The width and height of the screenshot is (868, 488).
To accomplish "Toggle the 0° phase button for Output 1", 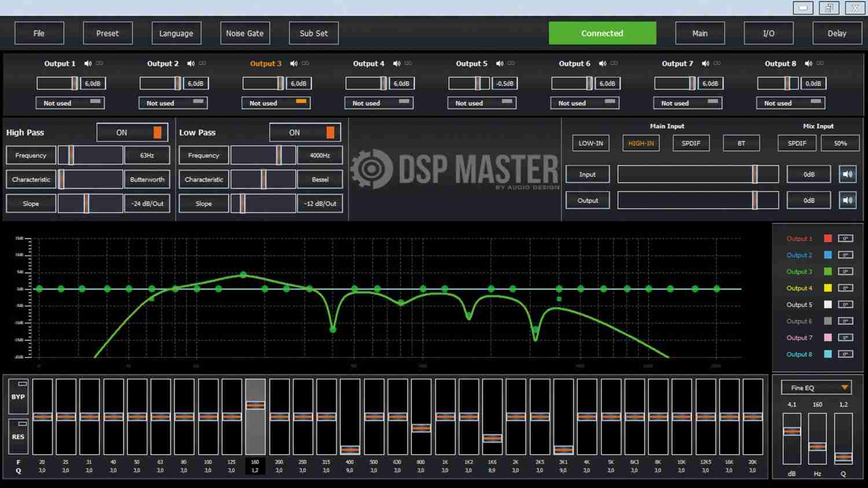I will coord(845,239).
